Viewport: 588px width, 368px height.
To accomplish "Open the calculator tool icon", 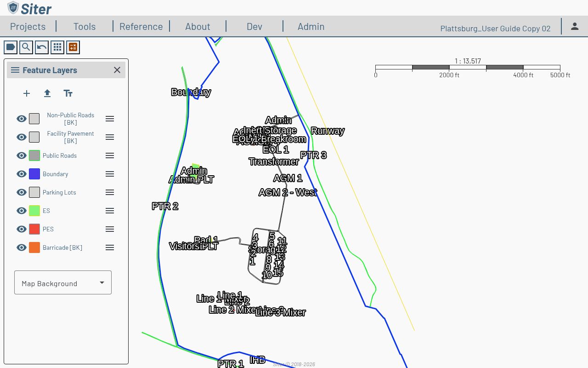I will [x=73, y=47].
